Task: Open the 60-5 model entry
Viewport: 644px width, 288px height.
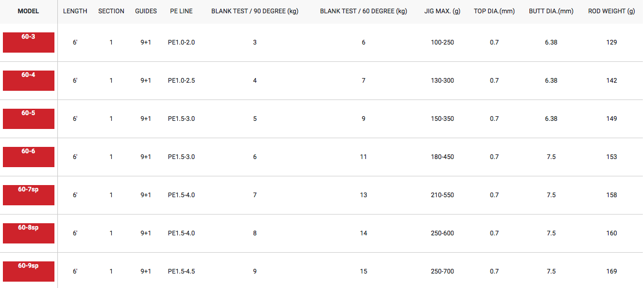Action: coord(29,119)
